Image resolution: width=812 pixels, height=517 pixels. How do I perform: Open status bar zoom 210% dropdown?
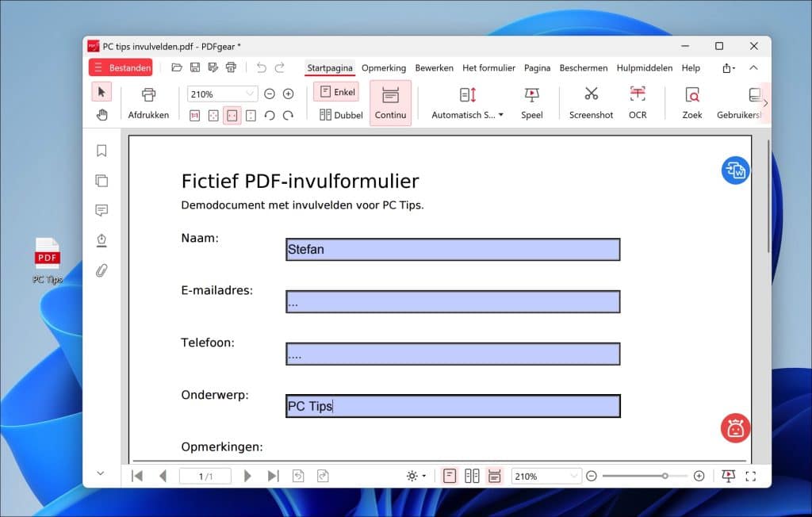[x=573, y=476]
